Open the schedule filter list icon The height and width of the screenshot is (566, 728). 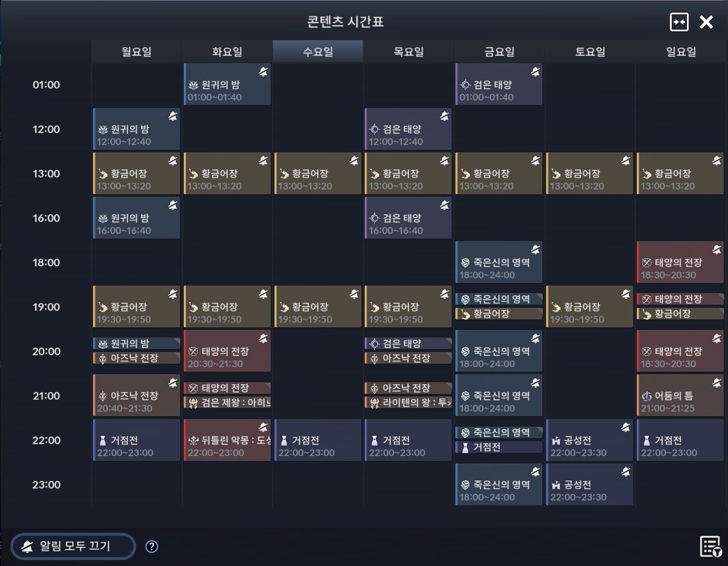[711, 547]
